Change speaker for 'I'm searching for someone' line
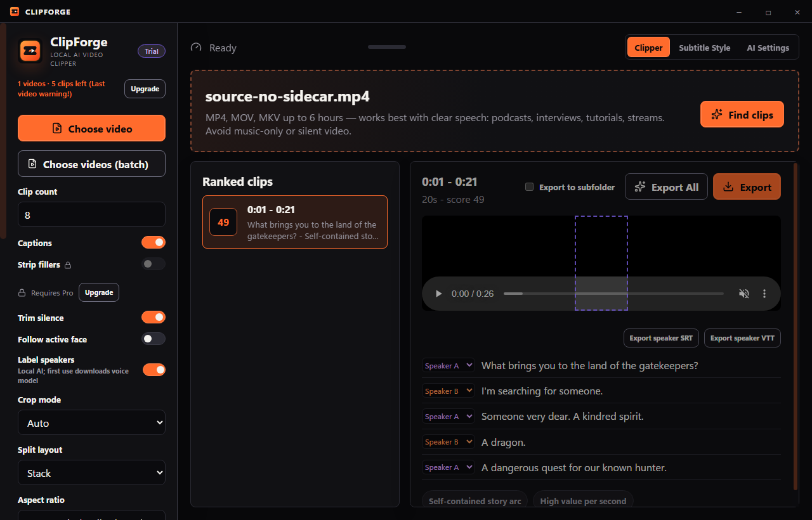Viewport: 812px width, 520px height. click(448, 391)
